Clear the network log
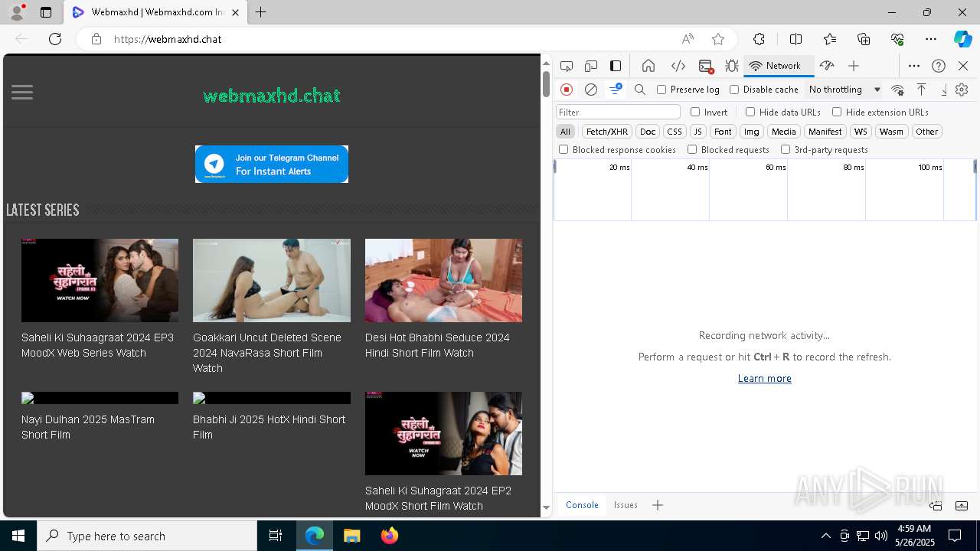Viewport: 980px width, 551px height. pyautogui.click(x=591, y=90)
